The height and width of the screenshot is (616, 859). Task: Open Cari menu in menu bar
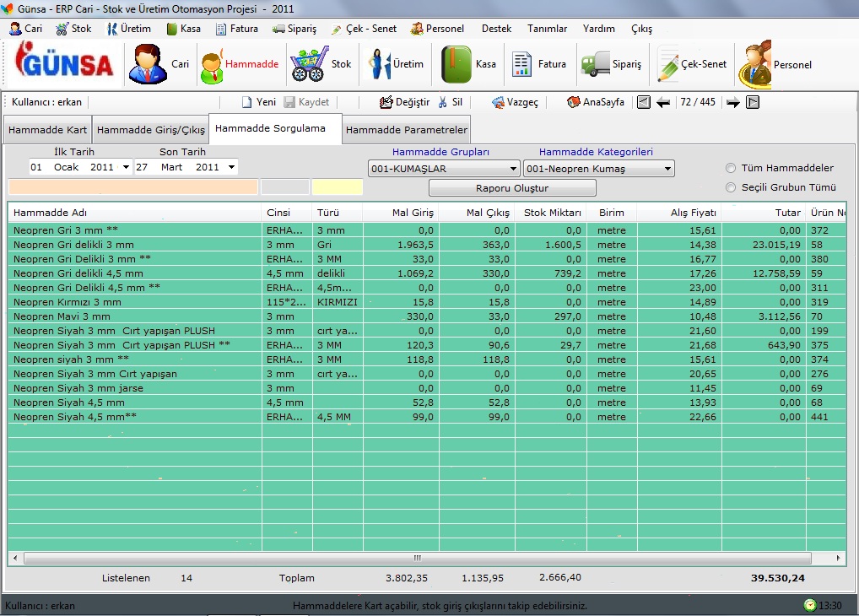26,29
